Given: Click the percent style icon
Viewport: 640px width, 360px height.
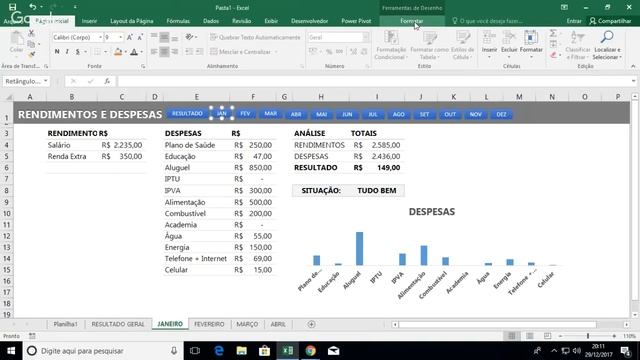Looking at the screenshot, I should click(x=329, y=52).
